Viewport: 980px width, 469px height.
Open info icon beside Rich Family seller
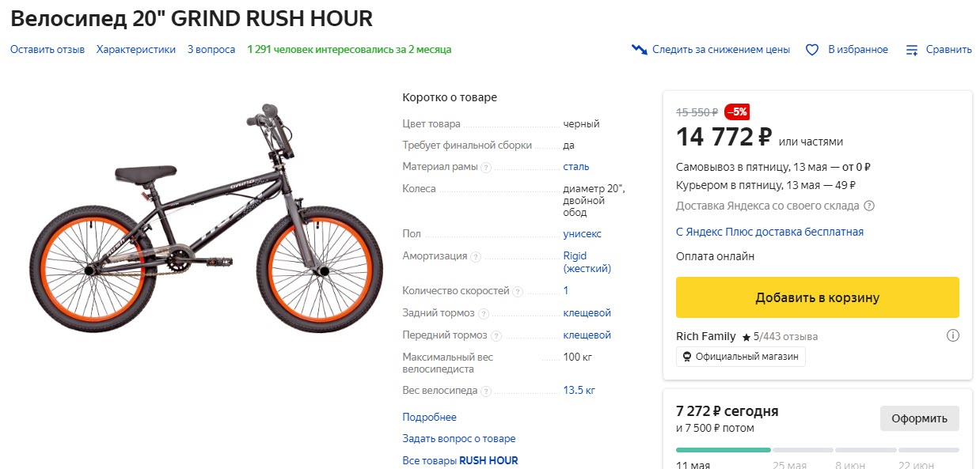coord(953,335)
